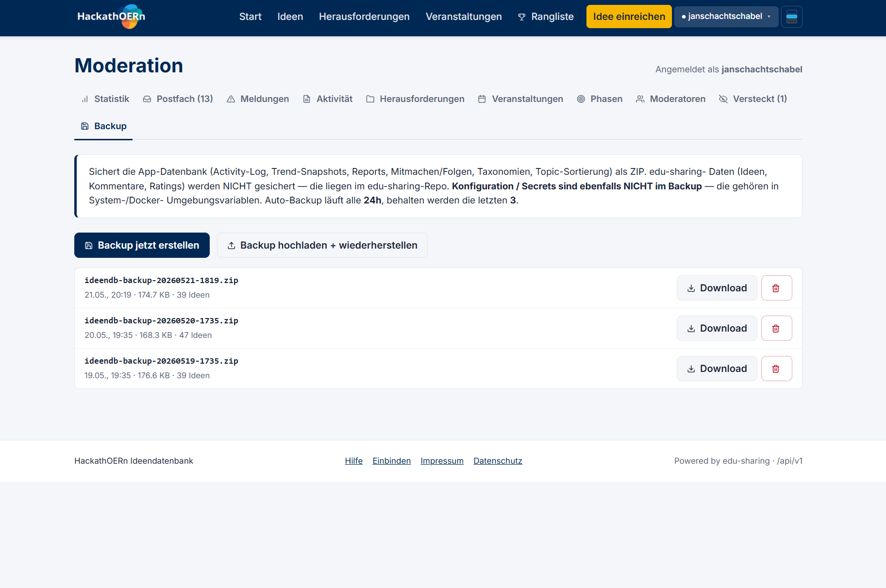Click Idee einreichen button

[629, 17]
